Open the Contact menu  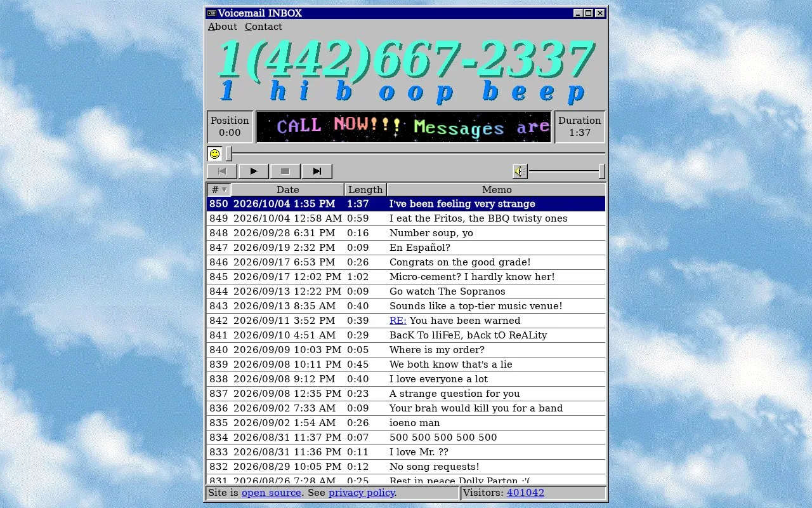pos(263,27)
